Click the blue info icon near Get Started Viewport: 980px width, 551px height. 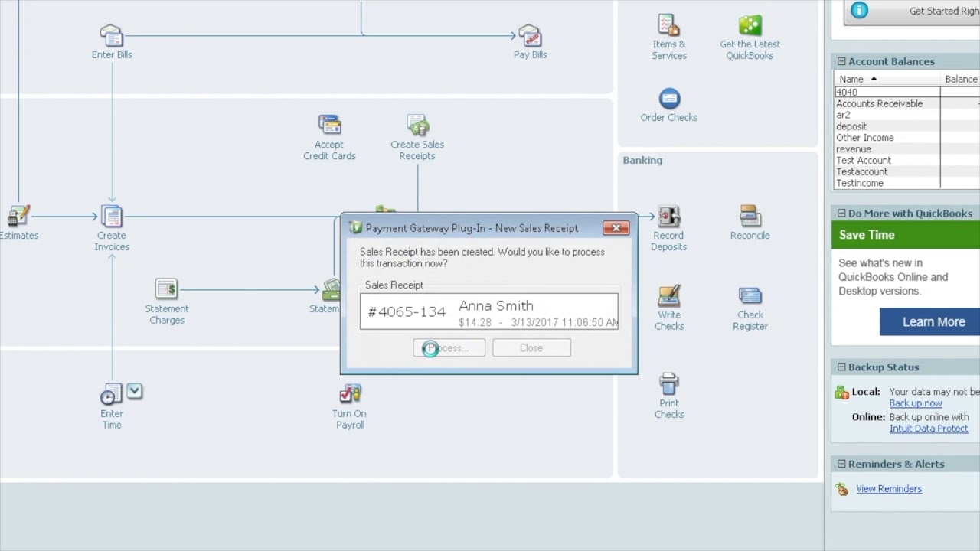860,10
